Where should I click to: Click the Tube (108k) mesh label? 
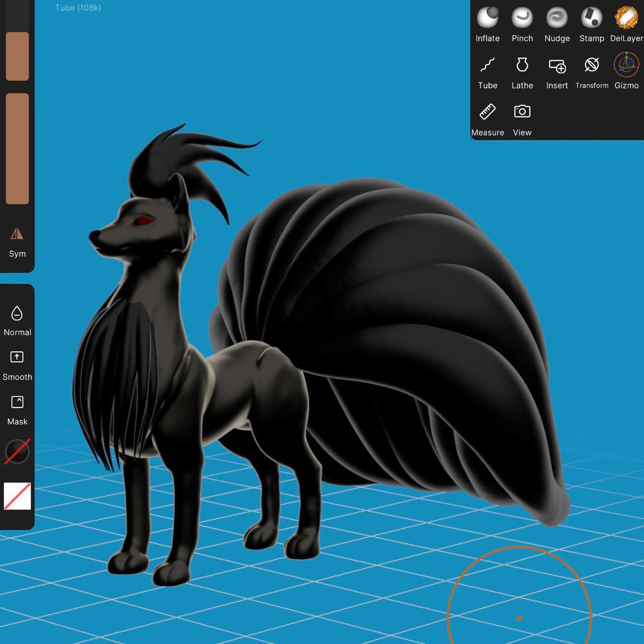[78, 8]
